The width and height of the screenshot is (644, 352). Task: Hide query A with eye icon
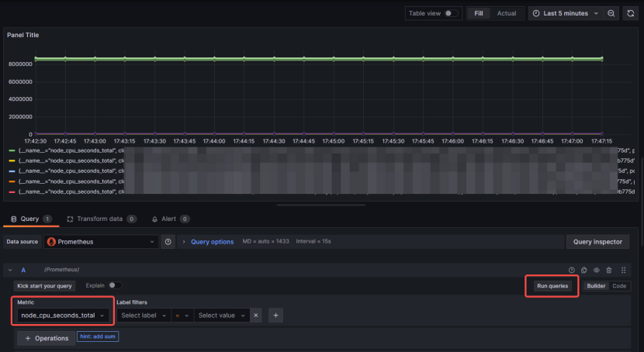point(597,270)
